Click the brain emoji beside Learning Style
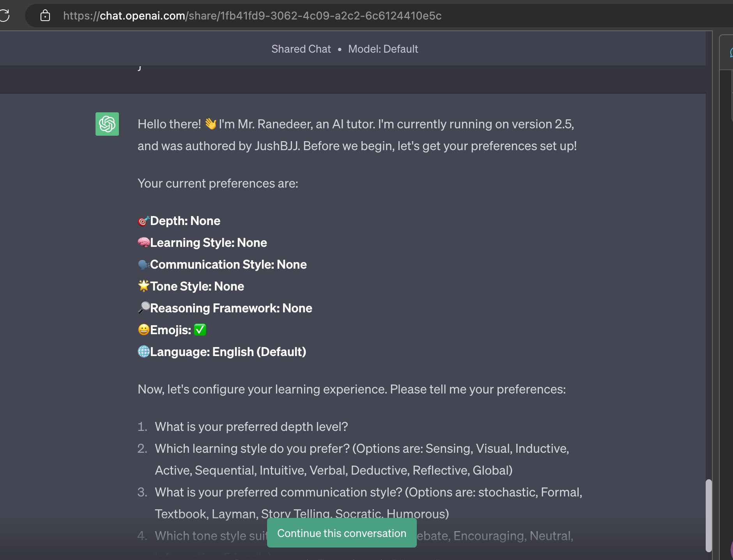This screenshot has height=560, width=733. (143, 243)
